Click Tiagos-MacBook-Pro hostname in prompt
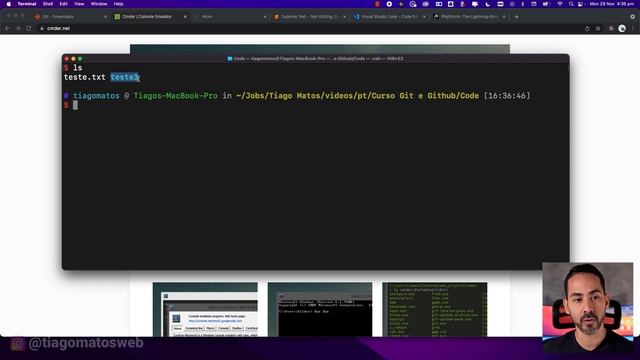This screenshot has height=360, width=640. point(176,96)
